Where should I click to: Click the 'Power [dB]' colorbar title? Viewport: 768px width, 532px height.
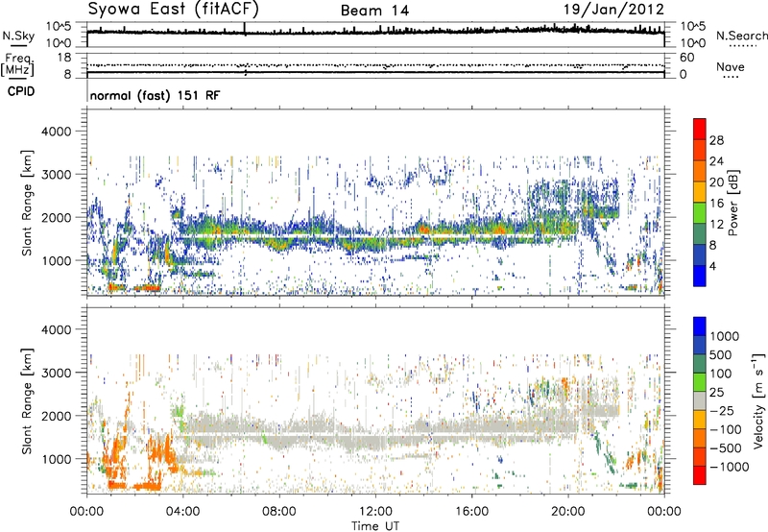click(x=733, y=203)
